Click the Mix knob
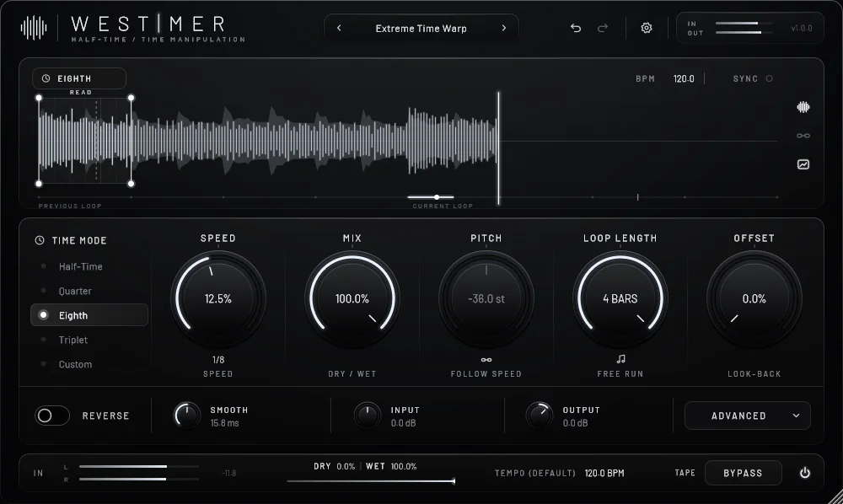Image resolution: width=843 pixels, height=504 pixels. 352,298
